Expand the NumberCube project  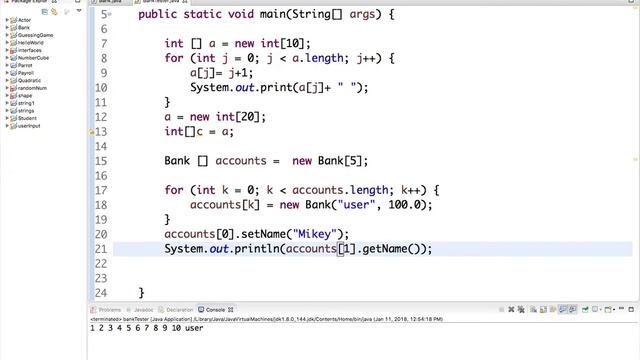(7, 58)
